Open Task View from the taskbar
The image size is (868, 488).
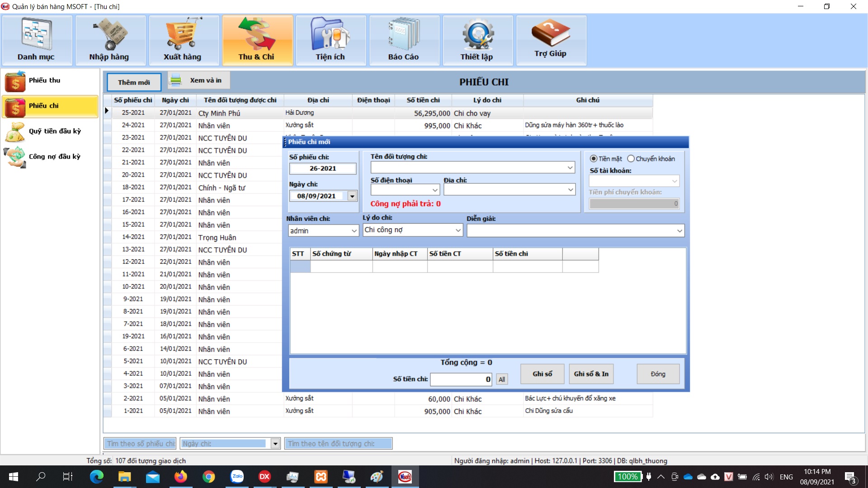click(x=68, y=477)
